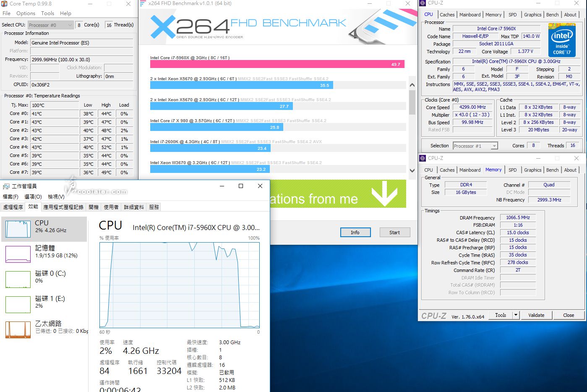The width and height of the screenshot is (587, 392).
Task: Click the Core Speed value 4299.00 MHz
Action: pos(472,107)
